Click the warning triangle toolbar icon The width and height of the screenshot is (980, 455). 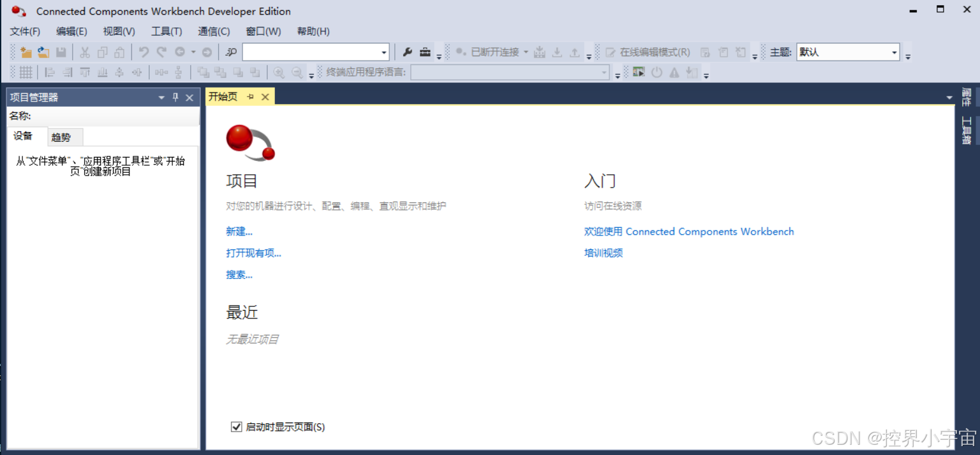(674, 72)
